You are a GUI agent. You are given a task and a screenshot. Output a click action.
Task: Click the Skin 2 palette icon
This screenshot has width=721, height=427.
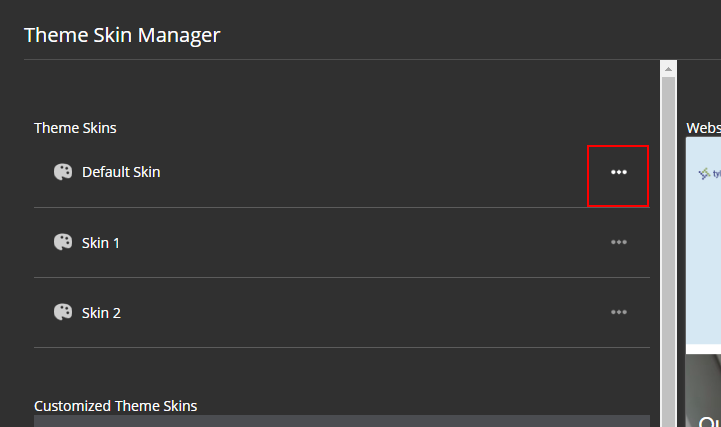[63, 312]
